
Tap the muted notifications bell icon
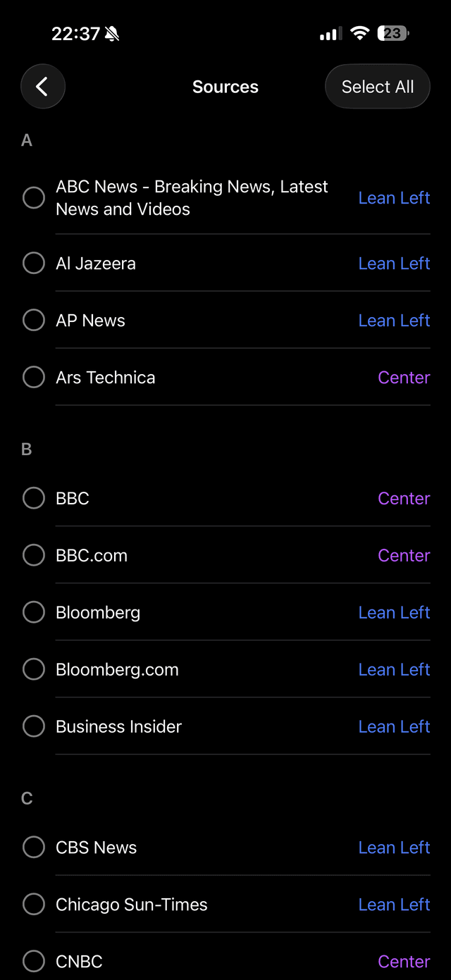tap(113, 32)
